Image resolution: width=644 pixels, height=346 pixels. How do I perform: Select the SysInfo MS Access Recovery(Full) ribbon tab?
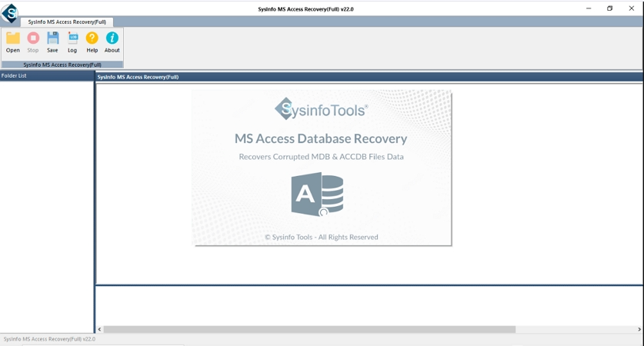67,22
